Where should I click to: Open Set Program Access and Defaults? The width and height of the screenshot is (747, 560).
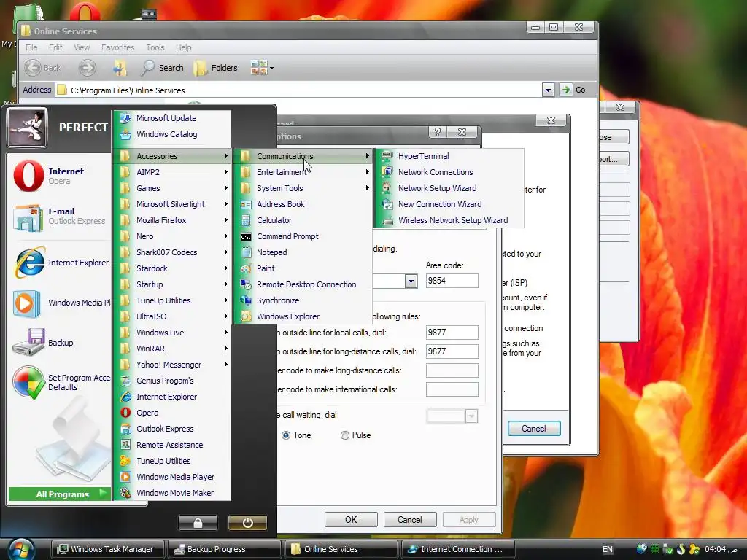click(60, 382)
